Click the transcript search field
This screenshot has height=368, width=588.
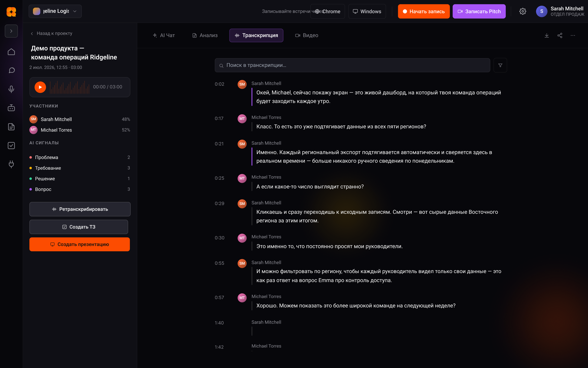click(352, 65)
